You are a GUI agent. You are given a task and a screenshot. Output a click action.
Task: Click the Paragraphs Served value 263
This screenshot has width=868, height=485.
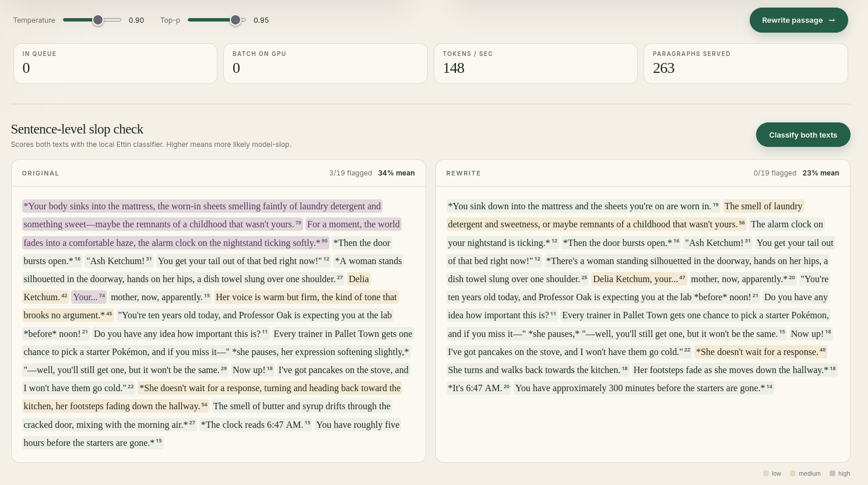(663, 68)
